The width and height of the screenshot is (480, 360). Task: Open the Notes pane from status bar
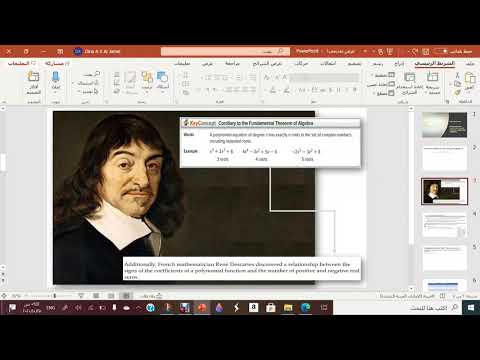(151, 296)
